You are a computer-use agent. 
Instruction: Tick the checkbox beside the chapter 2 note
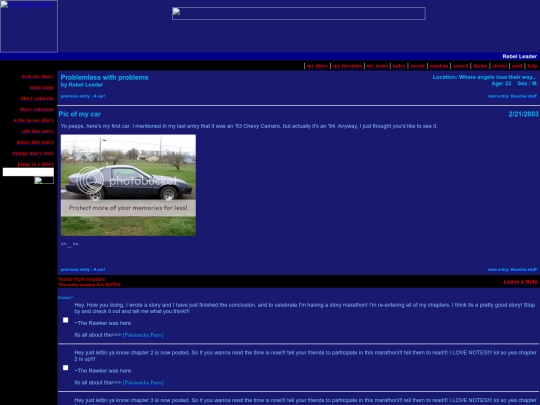click(x=65, y=368)
